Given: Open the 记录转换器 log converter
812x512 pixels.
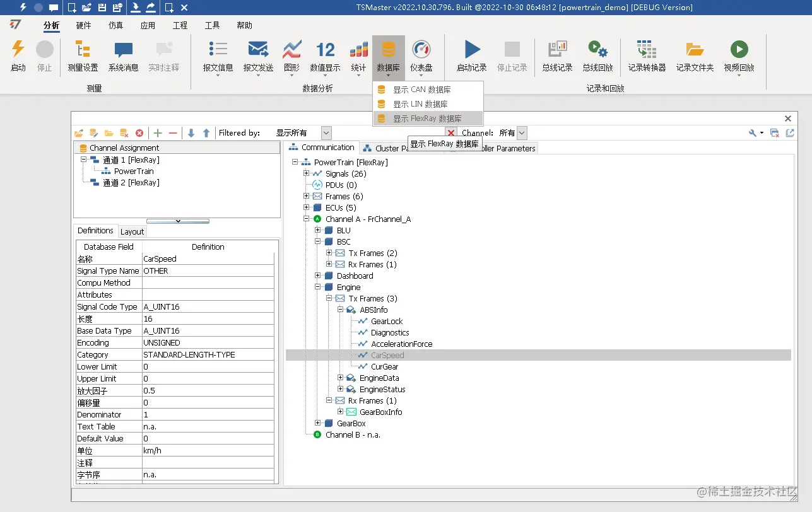Looking at the screenshot, I should click(647, 56).
